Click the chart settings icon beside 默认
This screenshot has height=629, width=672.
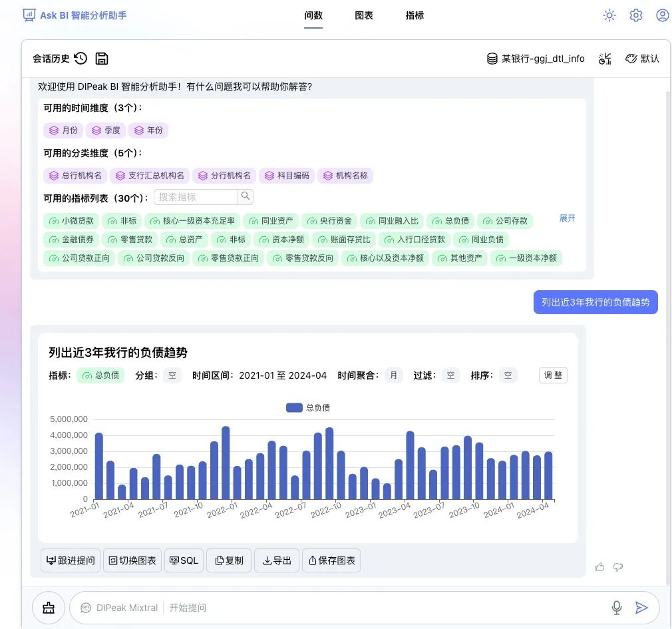605,59
